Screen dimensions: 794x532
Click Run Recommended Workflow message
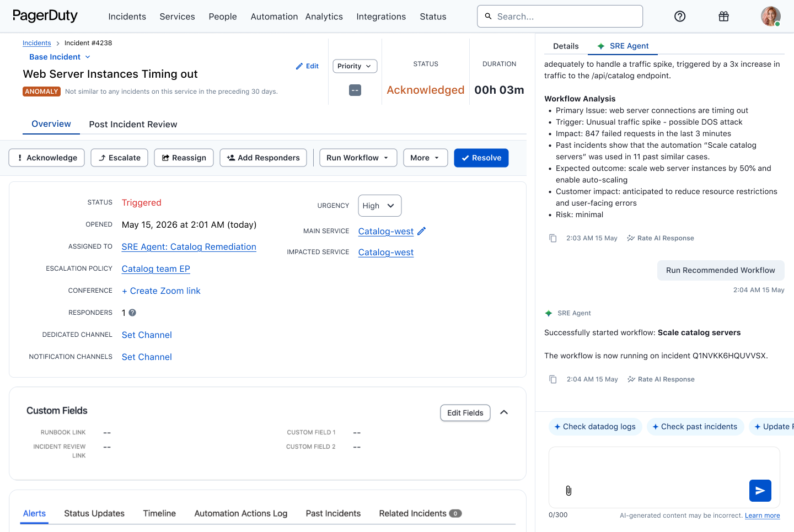coord(721,270)
